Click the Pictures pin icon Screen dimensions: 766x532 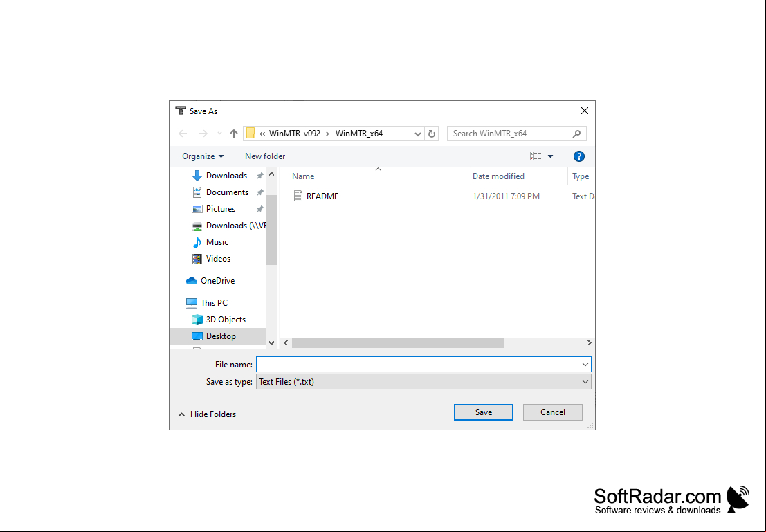coord(260,209)
